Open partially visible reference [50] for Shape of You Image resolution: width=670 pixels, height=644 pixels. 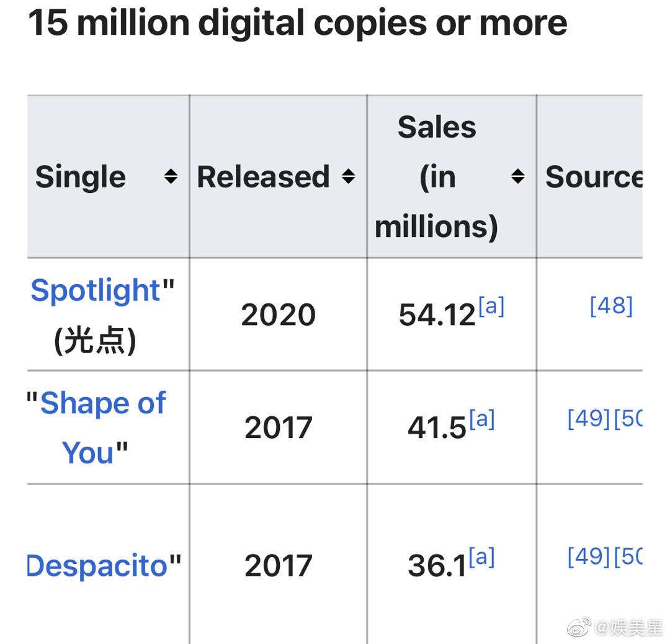[628, 419]
